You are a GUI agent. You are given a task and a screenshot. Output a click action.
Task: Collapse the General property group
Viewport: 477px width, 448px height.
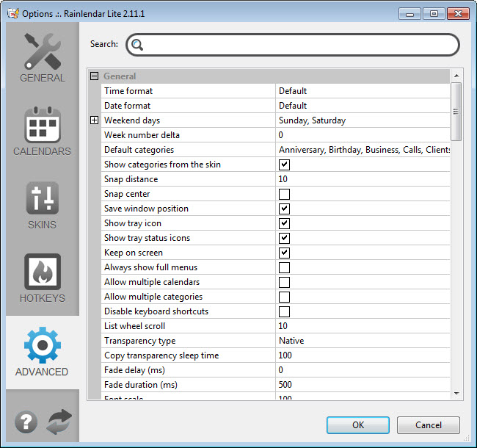(95, 76)
